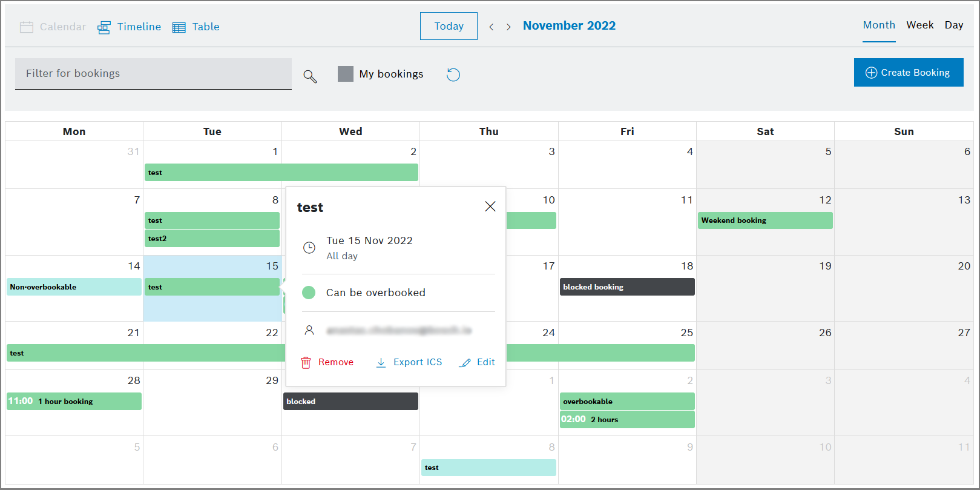This screenshot has width=980, height=490.
Task: Go to previous month arrow
Action: tap(492, 27)
